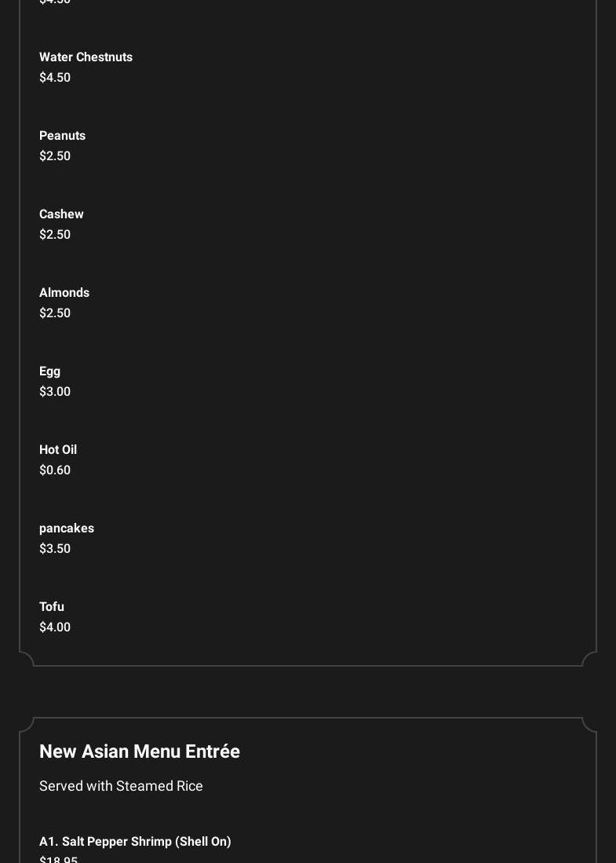The height and width of the screenshot is (863, 616).
Task: Click the $2.50 price below Peanuts
Action: (x=55, y=156)
